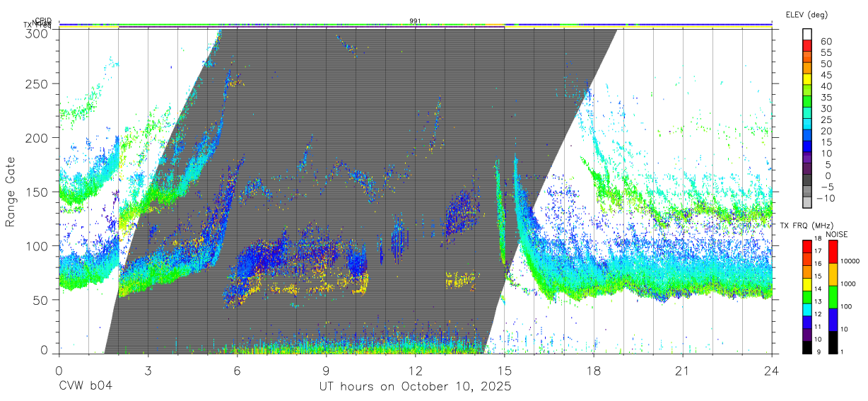This screenshot has width=868, height=401.
Task: Click 'CVW b04' radar beam label
Action: click(86, 386)
